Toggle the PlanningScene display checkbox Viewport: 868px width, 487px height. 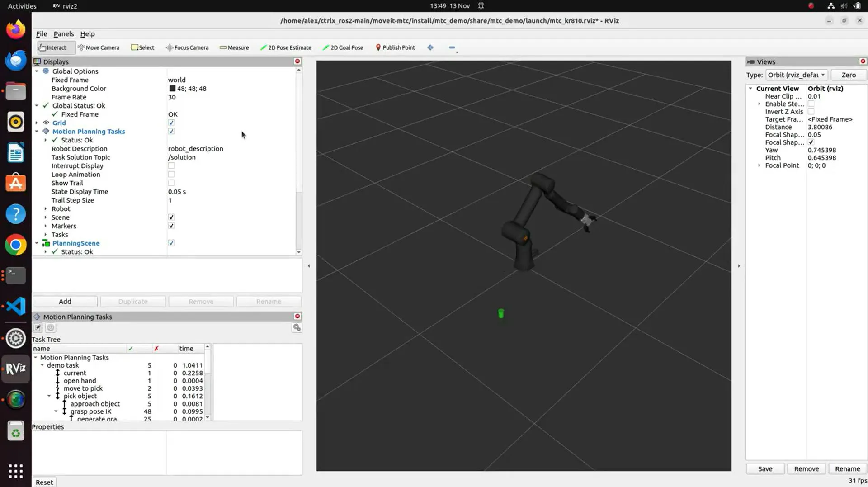click(x=171, y=243)
